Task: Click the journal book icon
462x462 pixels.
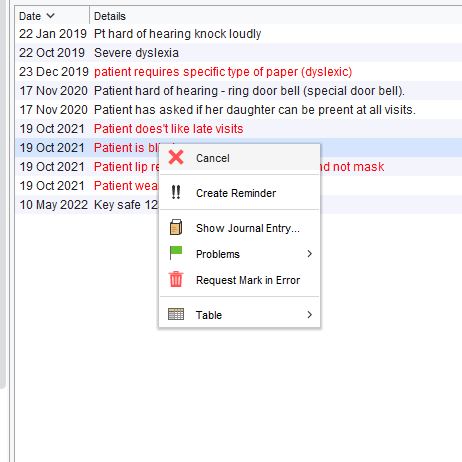Action: coord(176,227)
